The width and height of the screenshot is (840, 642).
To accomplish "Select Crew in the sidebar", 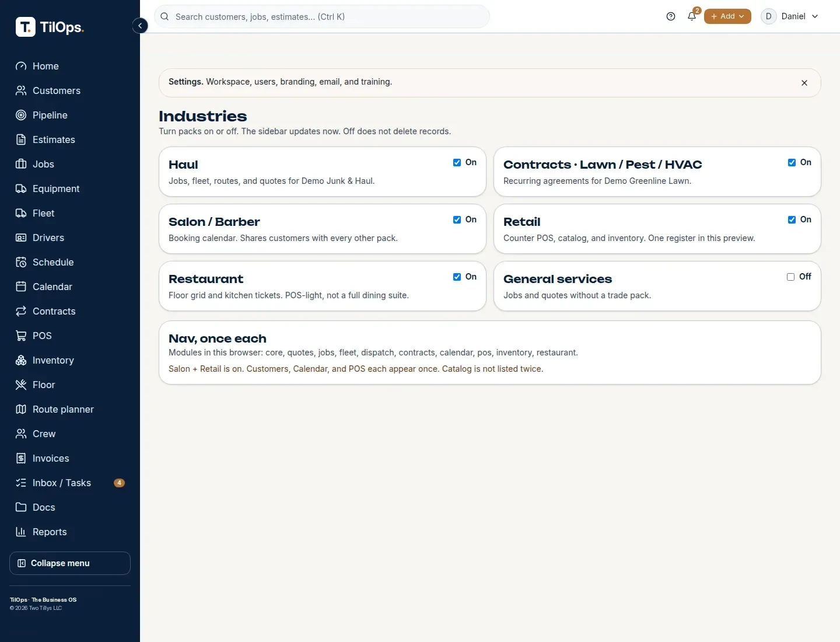I will click(x=70, y=434).
